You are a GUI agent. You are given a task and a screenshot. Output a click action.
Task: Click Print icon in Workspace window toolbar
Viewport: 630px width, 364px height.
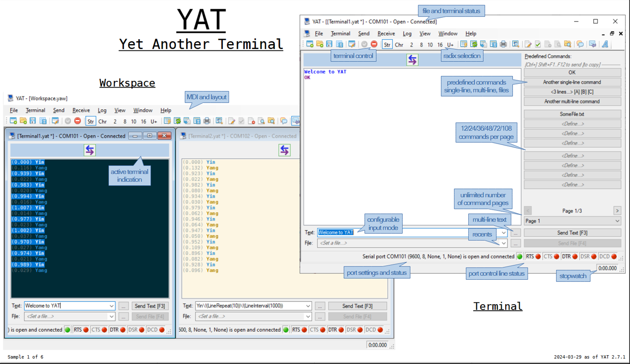click(x=207, y=121)
